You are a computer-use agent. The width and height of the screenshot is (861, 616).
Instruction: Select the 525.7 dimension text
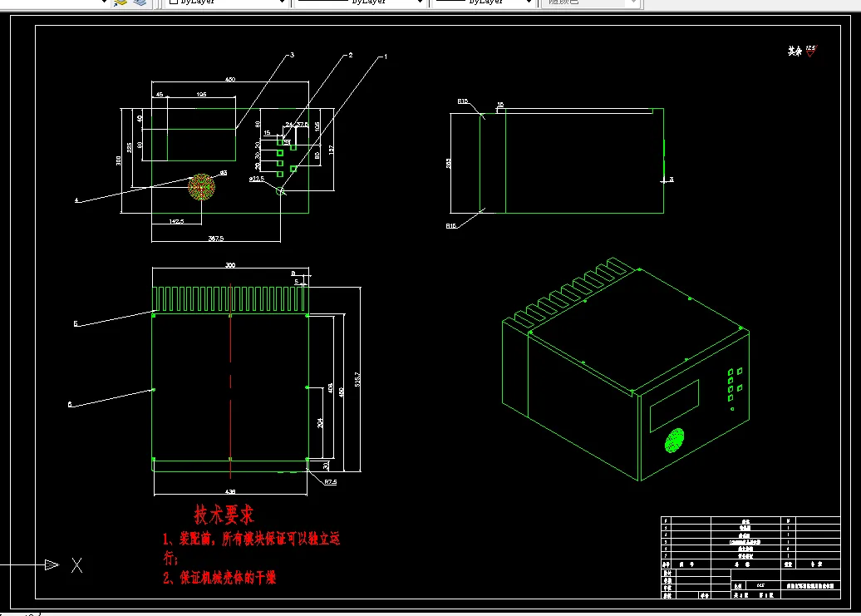(357, 379)
